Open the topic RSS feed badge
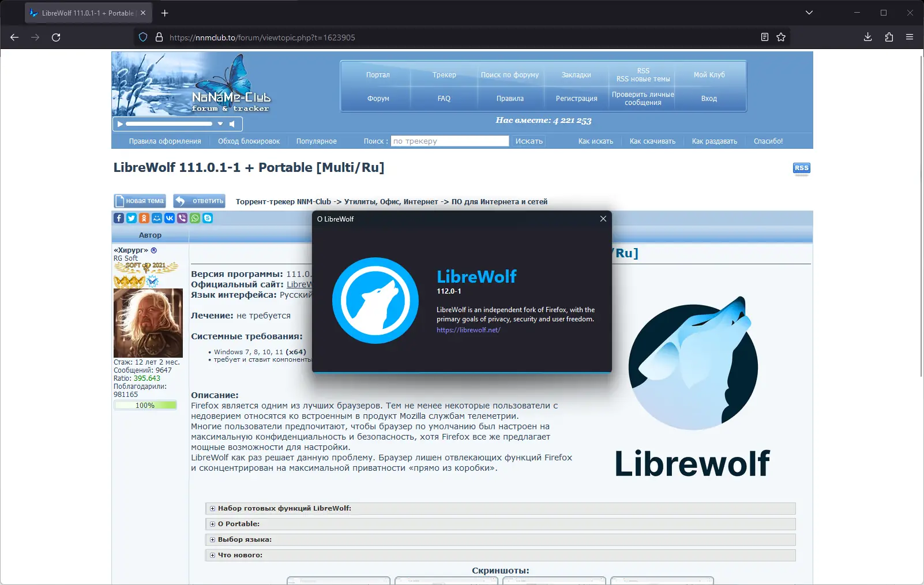 point(802,168)
